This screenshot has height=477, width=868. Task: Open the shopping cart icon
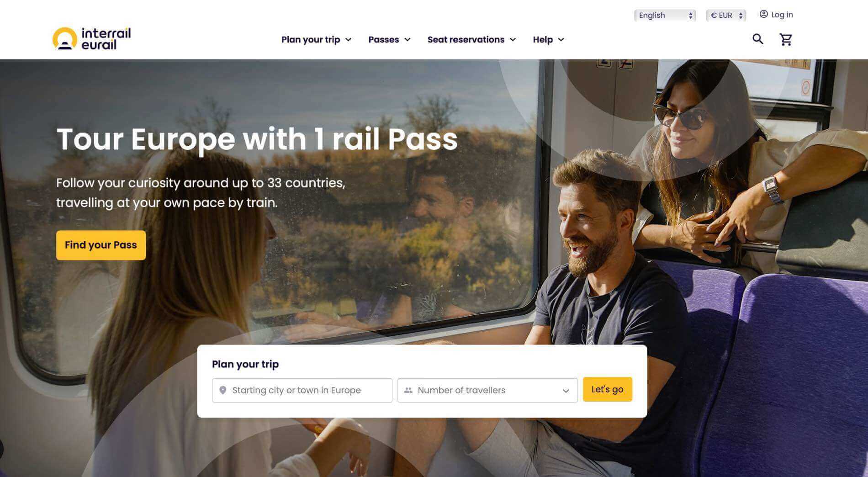tap(786, 40)
